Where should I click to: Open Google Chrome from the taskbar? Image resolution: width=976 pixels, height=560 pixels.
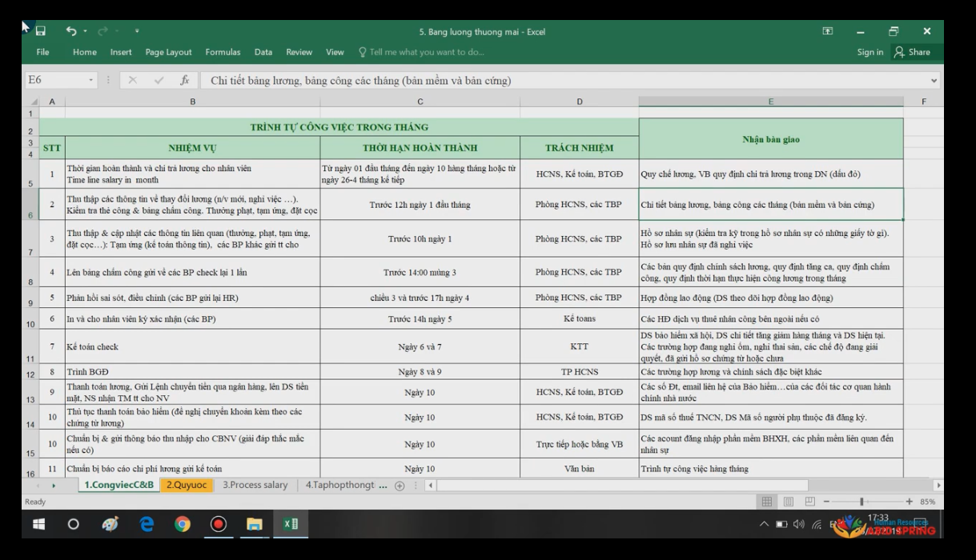point(183,525)
